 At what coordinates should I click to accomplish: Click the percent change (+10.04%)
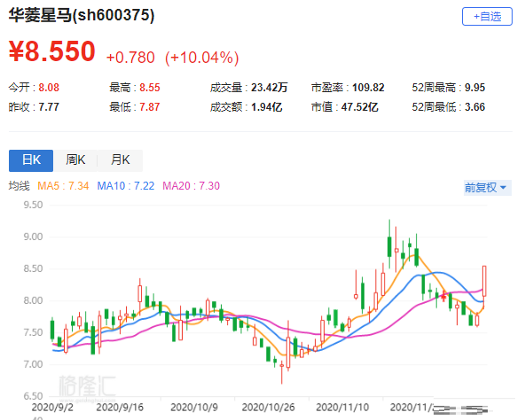pos(202,58)
